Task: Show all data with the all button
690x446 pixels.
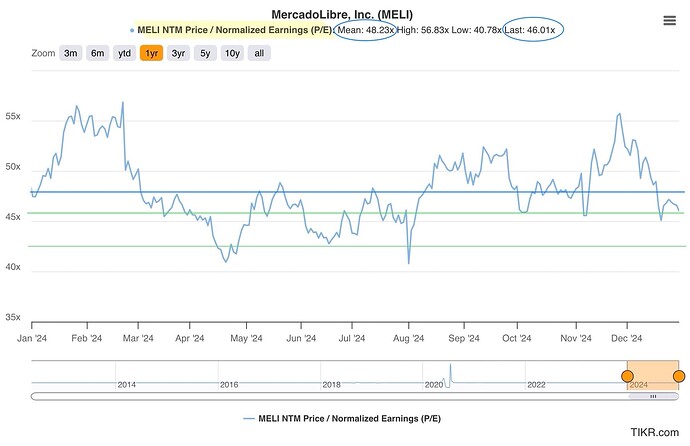Action: pos(259,53)
